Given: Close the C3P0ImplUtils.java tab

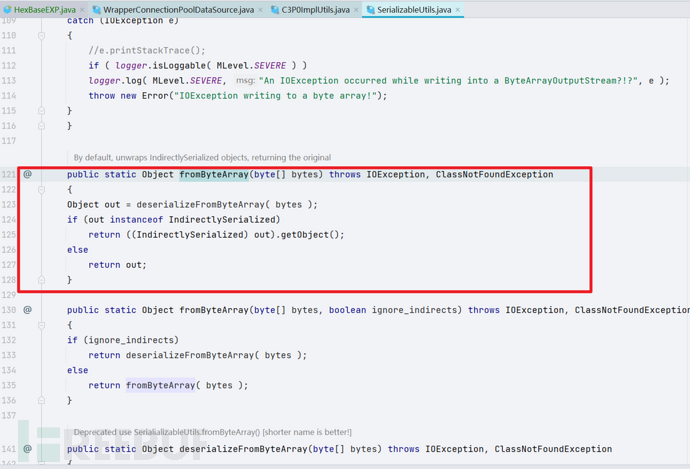Looking at the screenshot, I should point(356,10).
